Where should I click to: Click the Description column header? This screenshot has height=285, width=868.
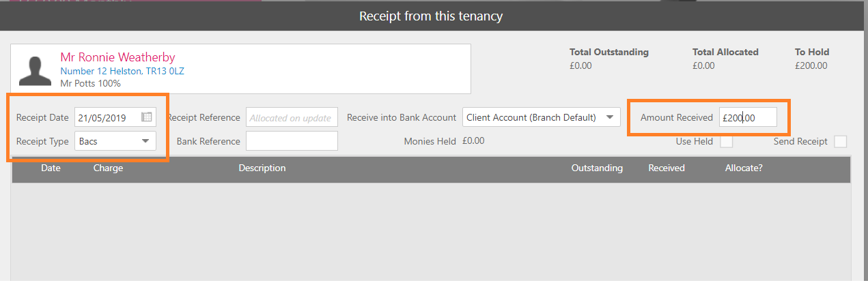pos(262,168)
